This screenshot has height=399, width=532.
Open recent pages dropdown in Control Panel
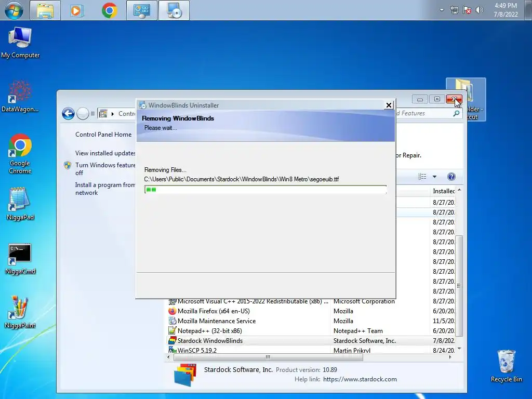[x=92, y=113]
